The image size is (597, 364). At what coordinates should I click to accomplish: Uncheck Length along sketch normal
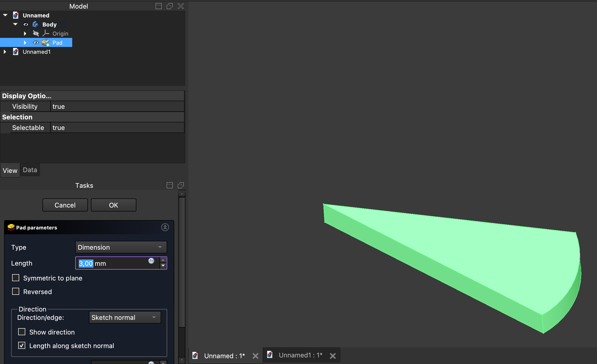22,346
